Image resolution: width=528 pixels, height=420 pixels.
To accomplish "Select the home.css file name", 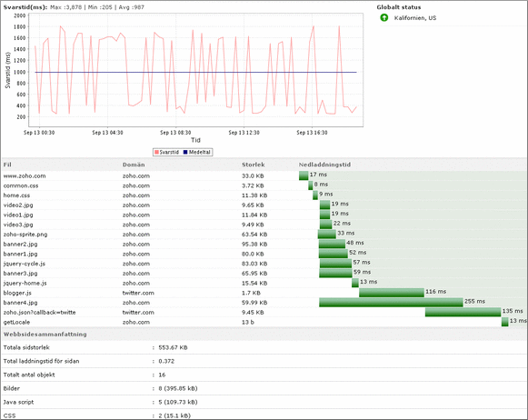I will pyautogui.click(x=16, y=195).
